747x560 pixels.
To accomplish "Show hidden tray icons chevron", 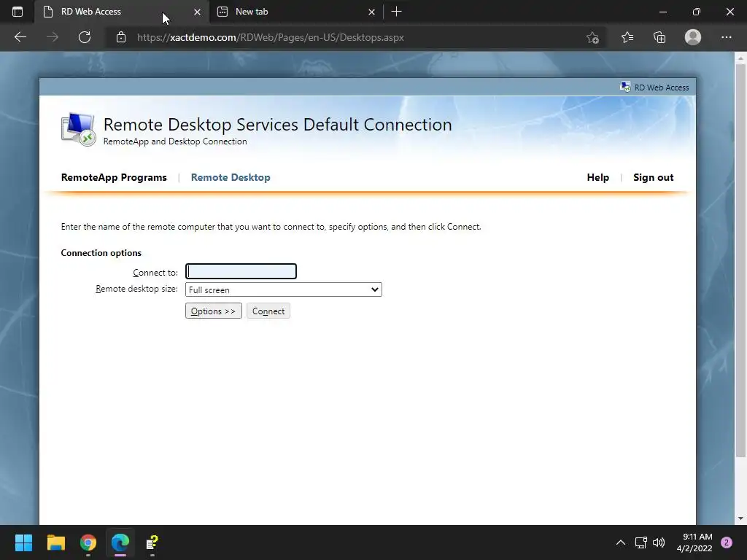I will coord(620,542).
